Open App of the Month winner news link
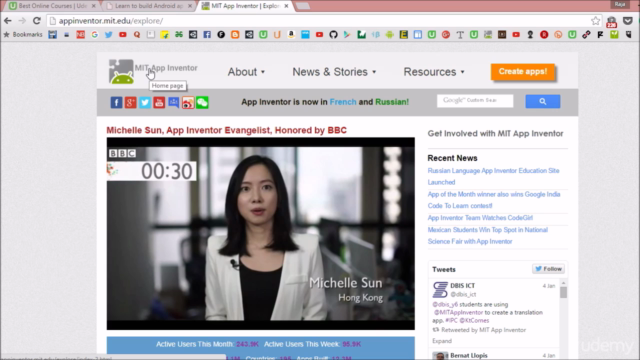Viewport: 640px width, 360px height. 494,200
